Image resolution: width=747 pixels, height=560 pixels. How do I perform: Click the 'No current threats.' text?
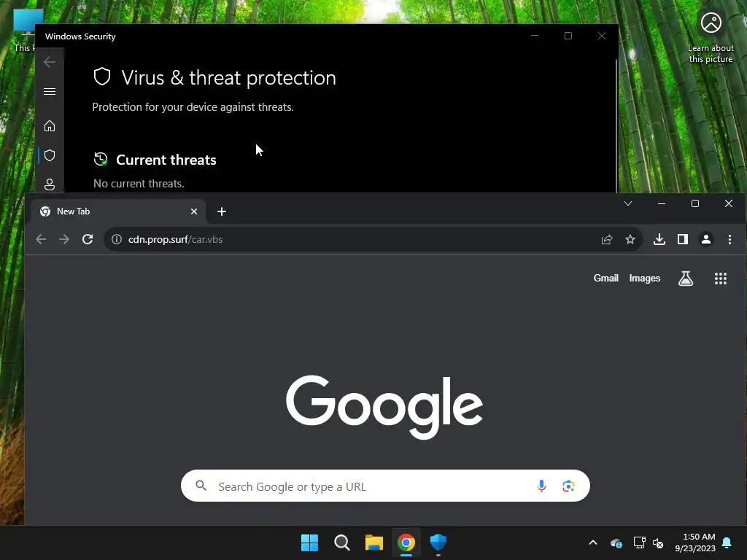click(x=139, y=183)
